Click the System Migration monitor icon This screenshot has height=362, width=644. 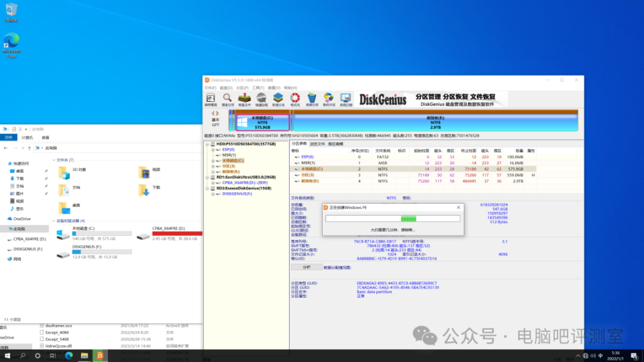[x=346, y=100]
